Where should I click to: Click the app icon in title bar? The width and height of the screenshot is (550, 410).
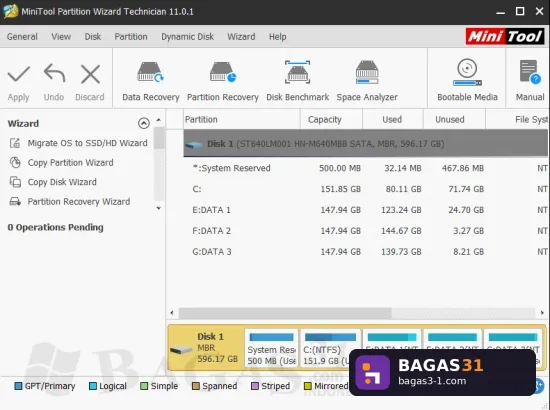(10, 11)
